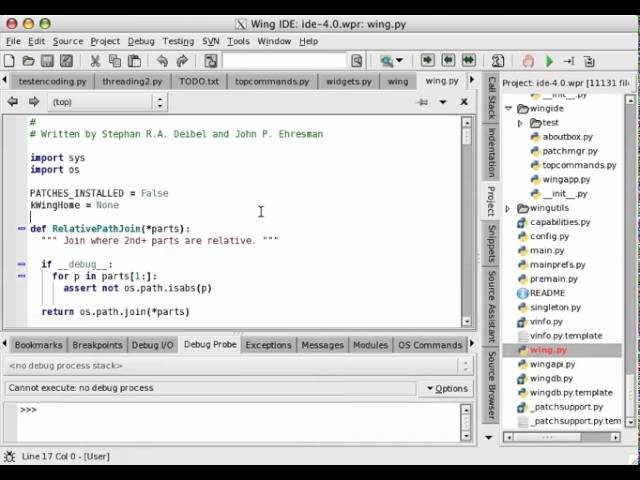Click the bug icon in status bar
Viewport: 640px width, 480px height.
(9, 456)
